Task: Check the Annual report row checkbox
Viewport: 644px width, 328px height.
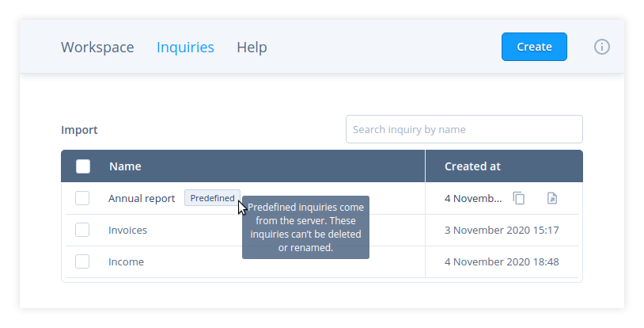Action: 82,198
